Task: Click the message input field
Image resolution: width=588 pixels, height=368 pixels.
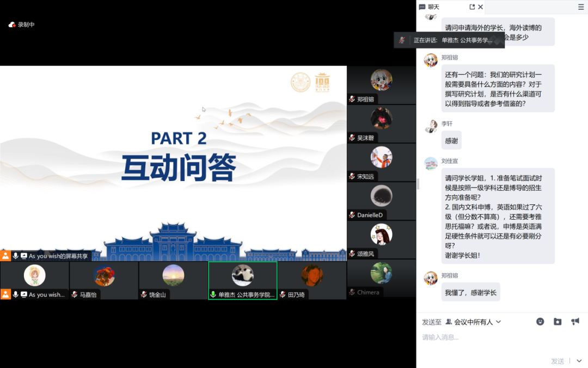Action: 501,337
